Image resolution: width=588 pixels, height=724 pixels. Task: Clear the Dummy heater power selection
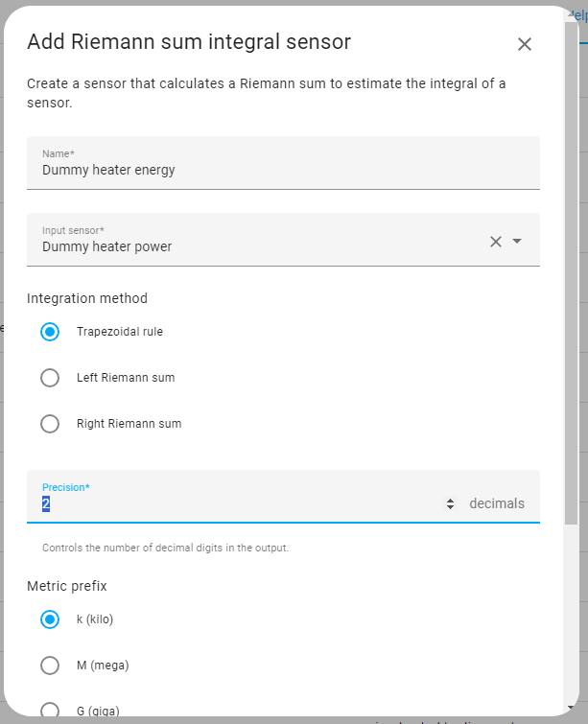coord(496,242)
